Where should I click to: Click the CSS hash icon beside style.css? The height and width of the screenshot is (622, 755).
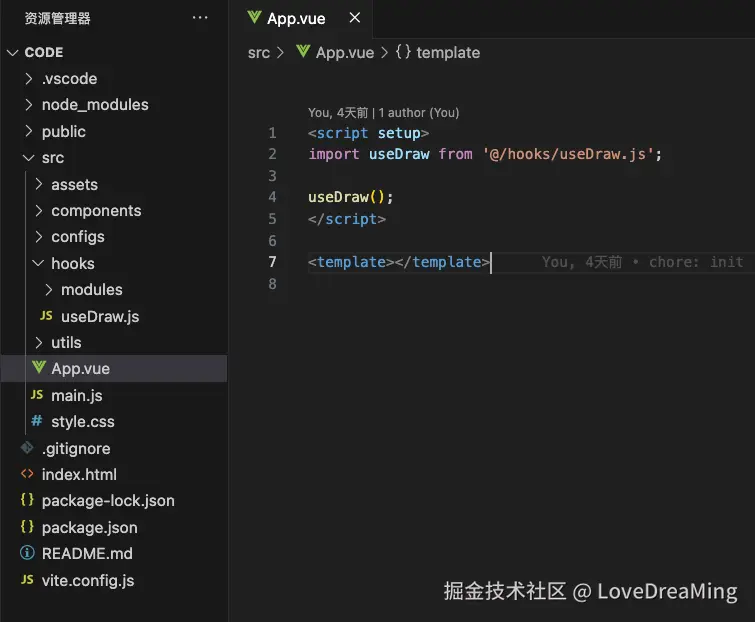coord(37,421)
